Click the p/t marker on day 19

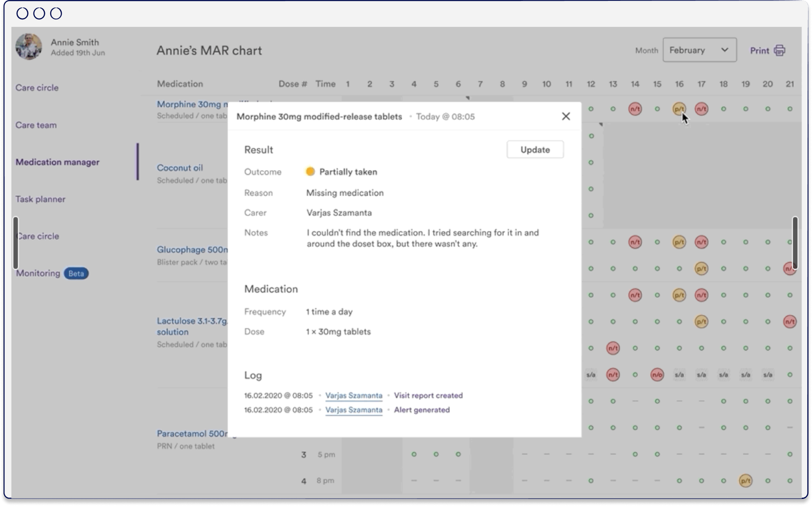[x=745, y=480]
